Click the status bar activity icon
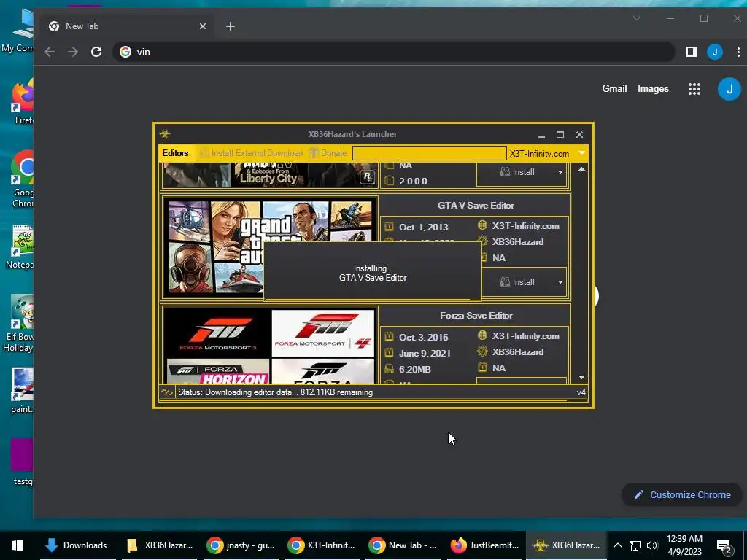Image resolution: width=747 pixels, height=560 pixels. (x=167, y=392)
